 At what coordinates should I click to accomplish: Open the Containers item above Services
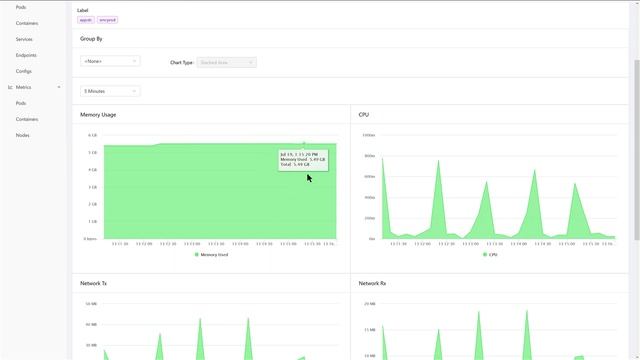27,23
